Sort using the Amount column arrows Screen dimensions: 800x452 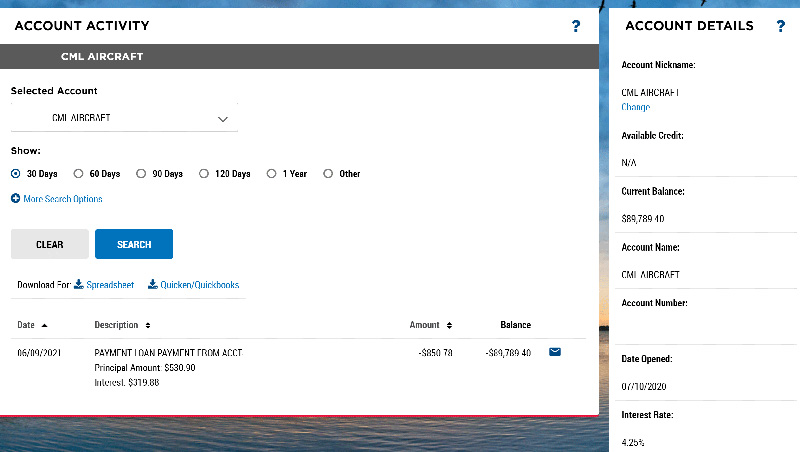(449, 325)
